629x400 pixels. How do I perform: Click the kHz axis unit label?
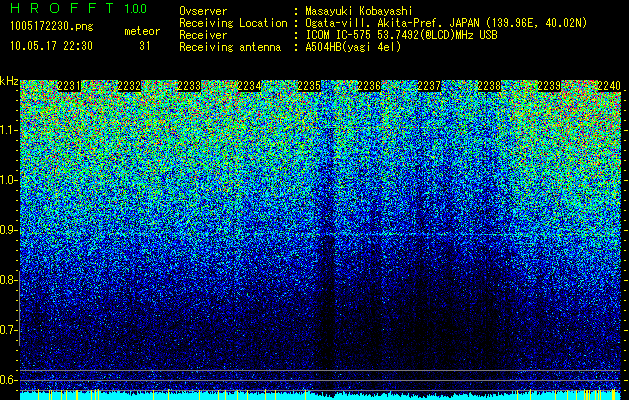tap(9, 81)
